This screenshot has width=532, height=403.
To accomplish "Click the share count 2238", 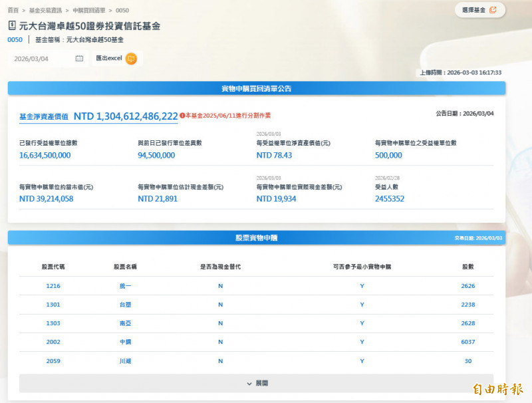I will [468, 305].
